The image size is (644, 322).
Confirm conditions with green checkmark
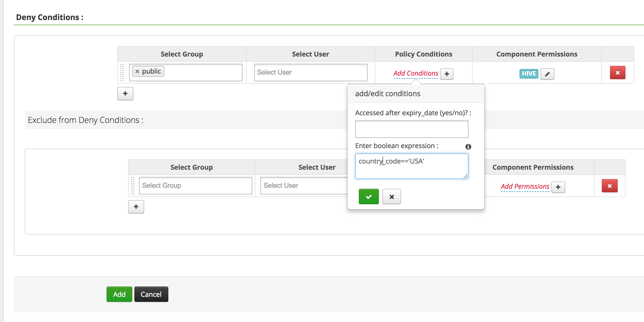click(368, 197)
